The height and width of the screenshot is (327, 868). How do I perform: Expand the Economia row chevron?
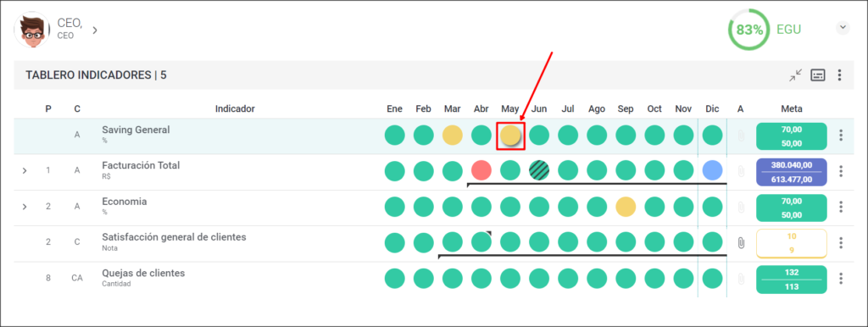coord(25,207)
